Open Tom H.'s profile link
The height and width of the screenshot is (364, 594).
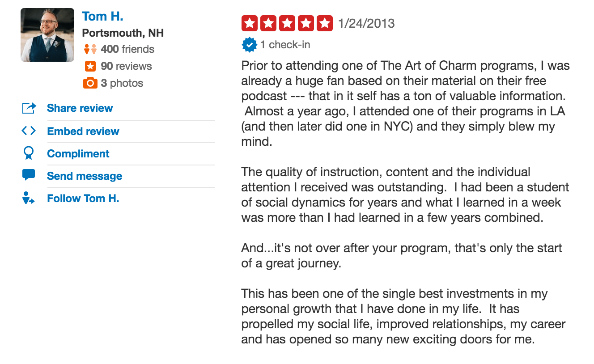point(102,16)
